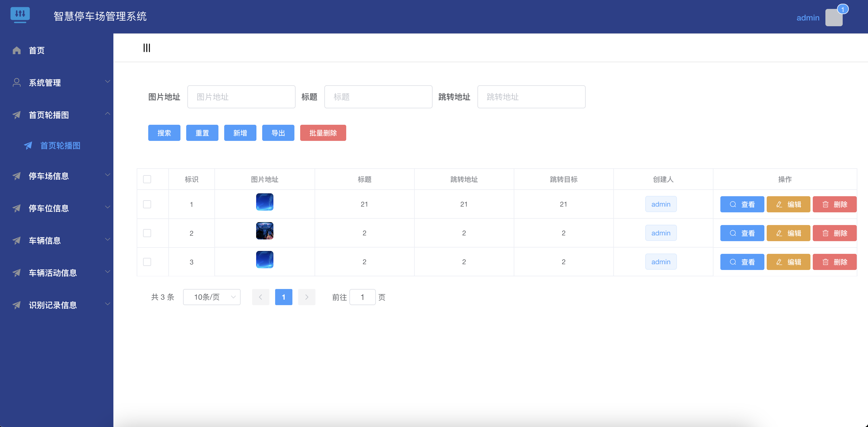
Task: Check the row with 标识 3
Action: point(147,262)
